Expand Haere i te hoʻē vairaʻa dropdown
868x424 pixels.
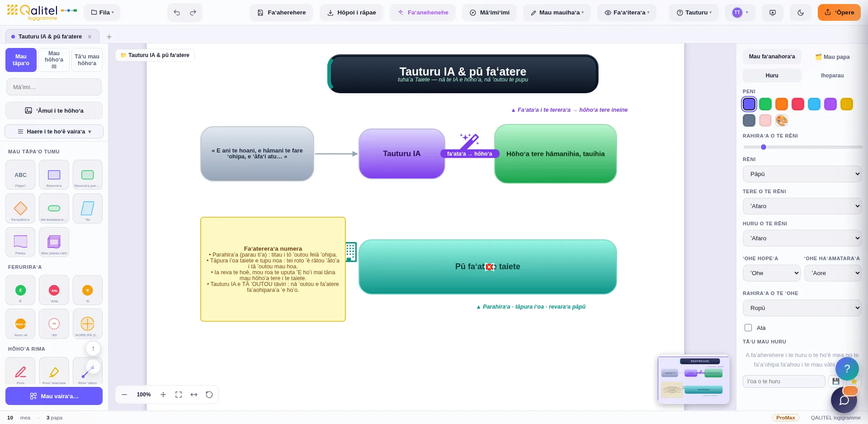click(x=54, y=132)
